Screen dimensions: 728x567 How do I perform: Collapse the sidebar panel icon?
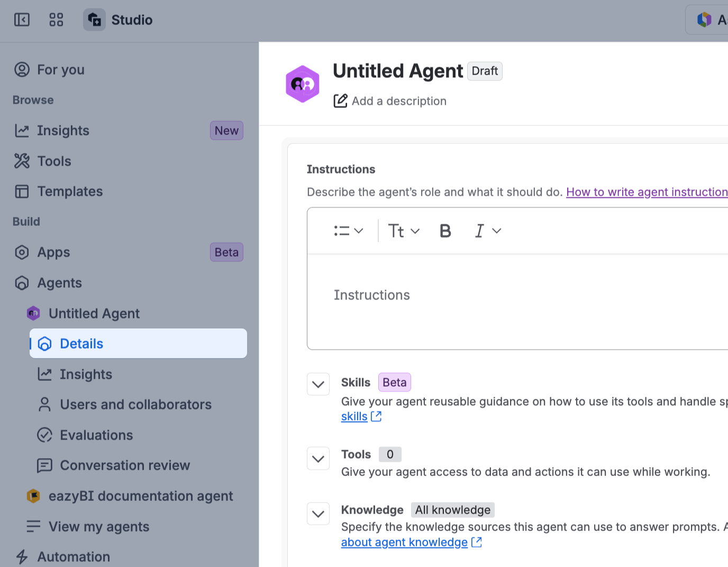(x=22, y=20)
